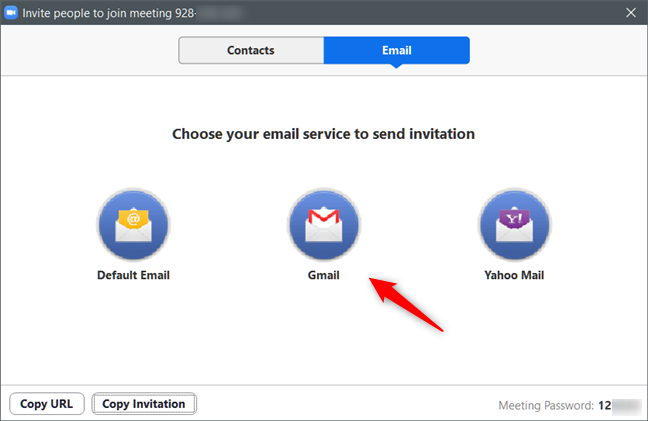Image resolution: width=648 pixels, height=421 pixels.
Task: Click the 'Choose your email service' heading
Action: click(x=324, y=134)
